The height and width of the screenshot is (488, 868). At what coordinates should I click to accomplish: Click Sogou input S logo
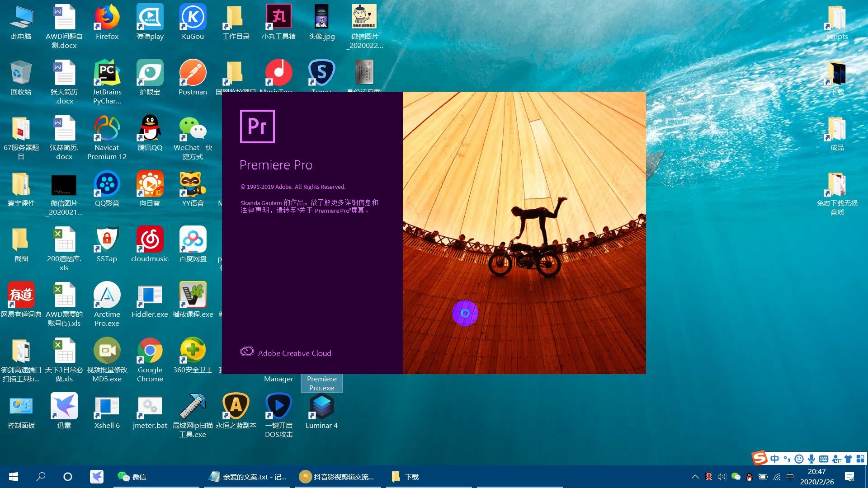[x=759, y=458]
